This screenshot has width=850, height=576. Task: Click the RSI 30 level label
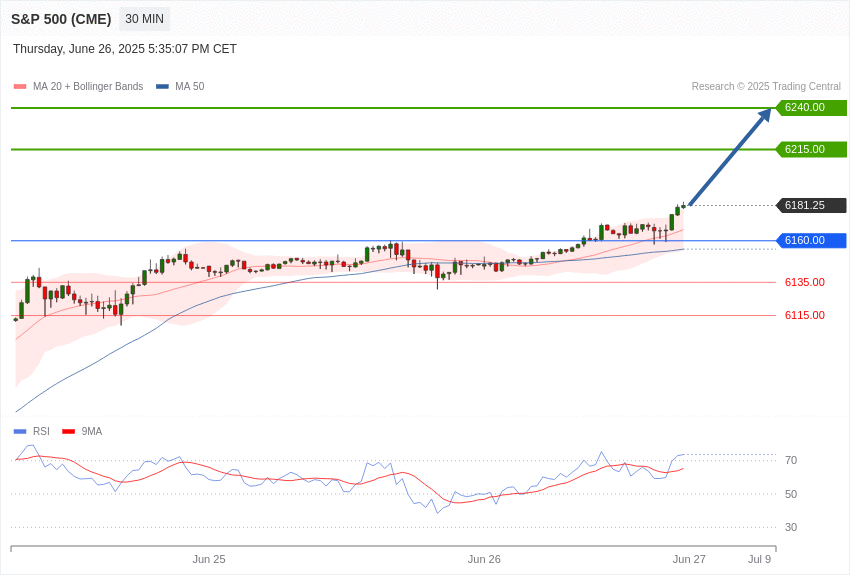click(x=791, y=527)
